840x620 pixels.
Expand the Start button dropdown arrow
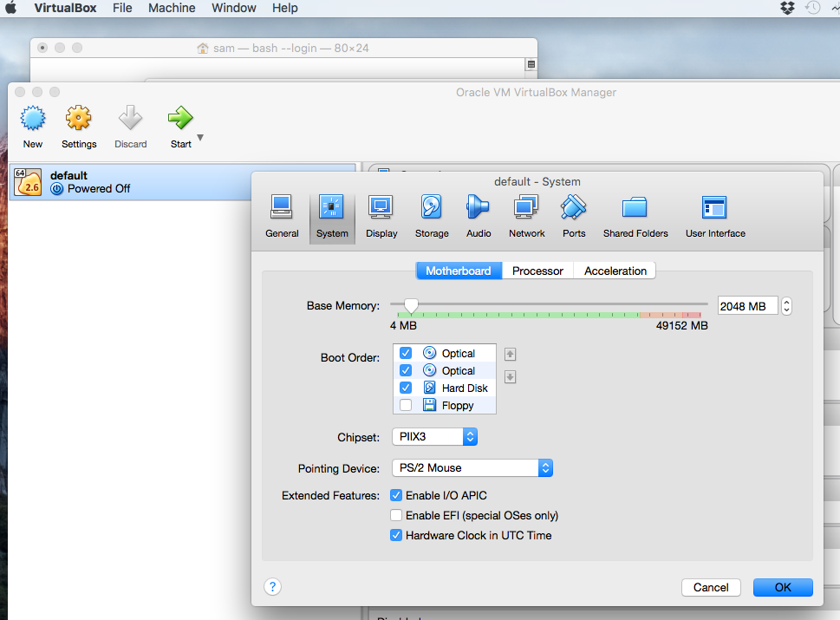coord(200,138)
